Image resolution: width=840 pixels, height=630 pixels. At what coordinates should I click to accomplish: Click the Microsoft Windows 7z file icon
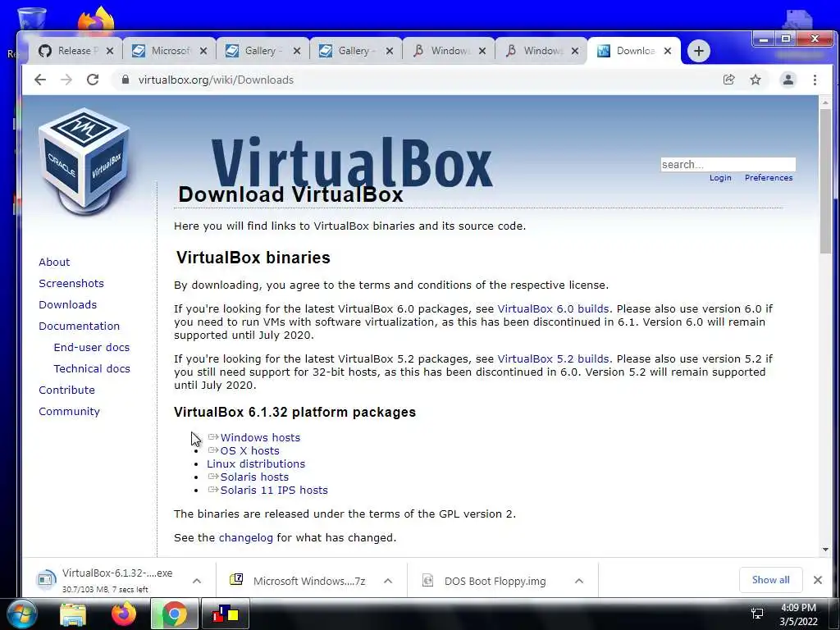(236, 579)
